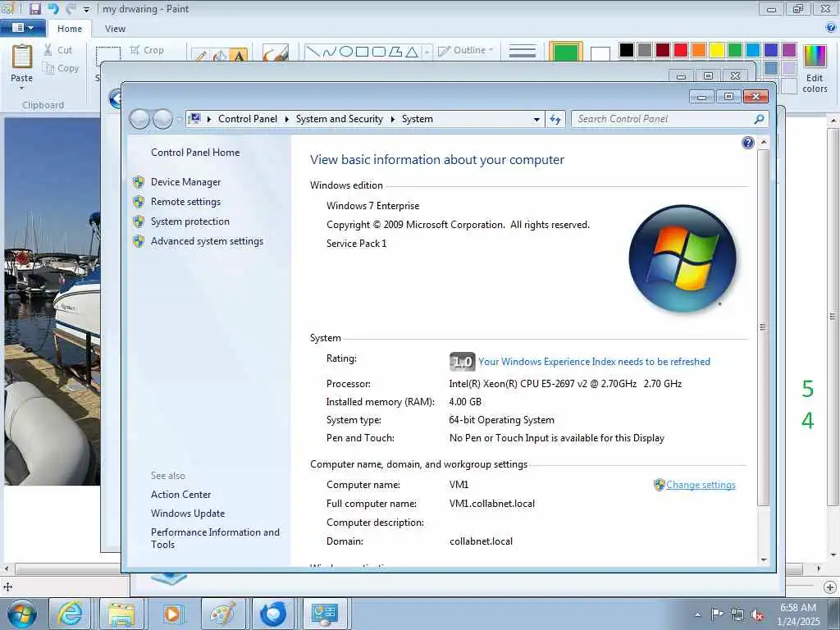
Task: Expand the dropdown arrow after System and Security breadcrumb
Action: [x=393, y=120]
